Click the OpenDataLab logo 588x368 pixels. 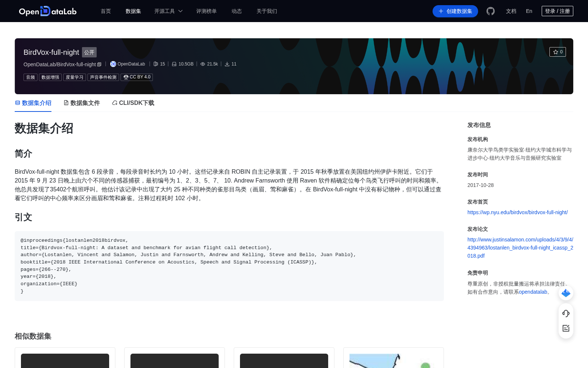coord(48,11)
